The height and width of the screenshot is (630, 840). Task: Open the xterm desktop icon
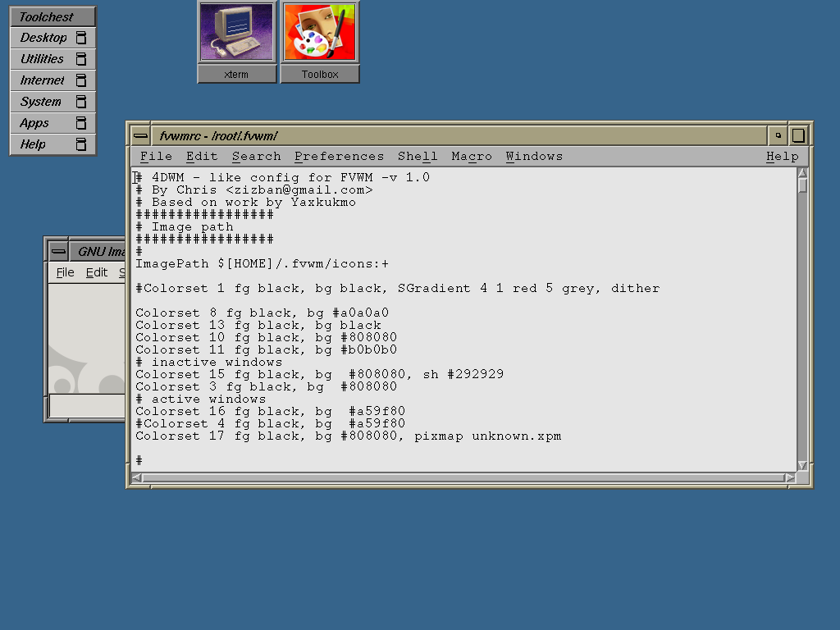coord(237,32)
